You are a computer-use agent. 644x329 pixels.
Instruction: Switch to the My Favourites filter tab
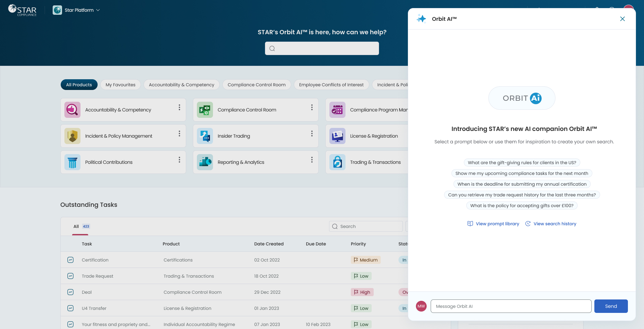coord(120,85)
